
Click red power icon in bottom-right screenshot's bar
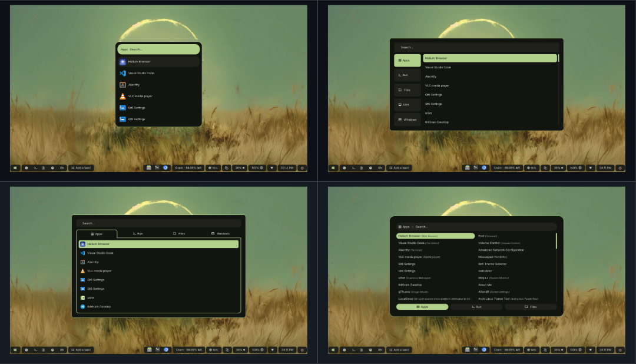point(620,349)
